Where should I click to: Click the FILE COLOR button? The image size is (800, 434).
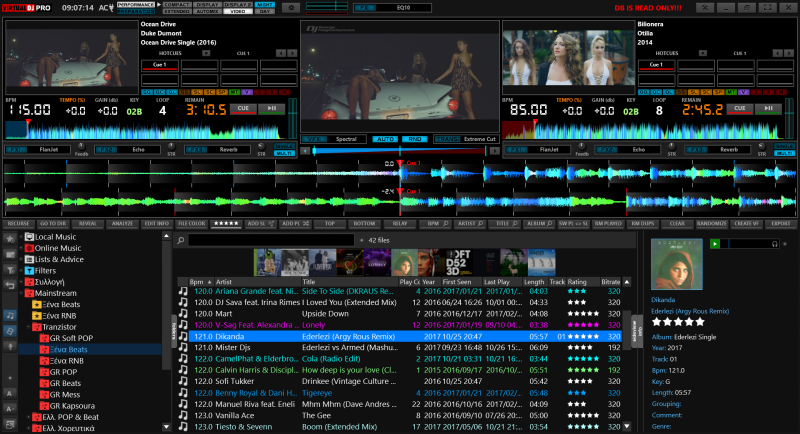coord(191,223)
